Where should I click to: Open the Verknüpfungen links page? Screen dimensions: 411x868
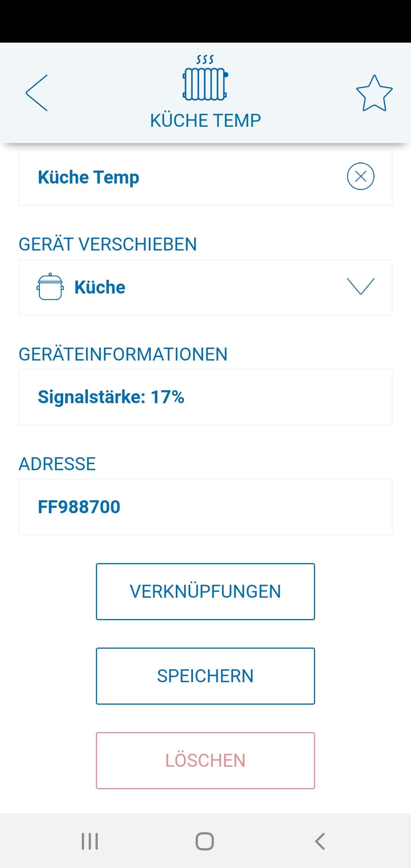(205, 592)
